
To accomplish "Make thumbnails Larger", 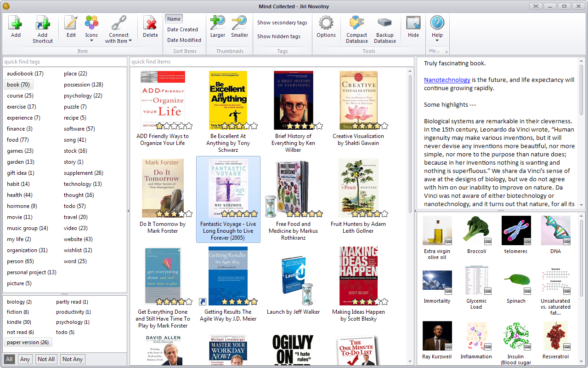I will pos(217,23).
